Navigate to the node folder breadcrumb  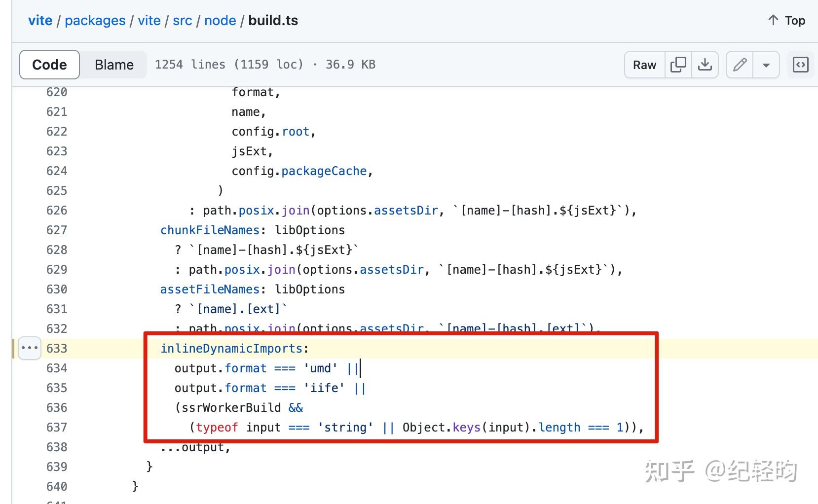pyautogui.click(x=220, y=20)
